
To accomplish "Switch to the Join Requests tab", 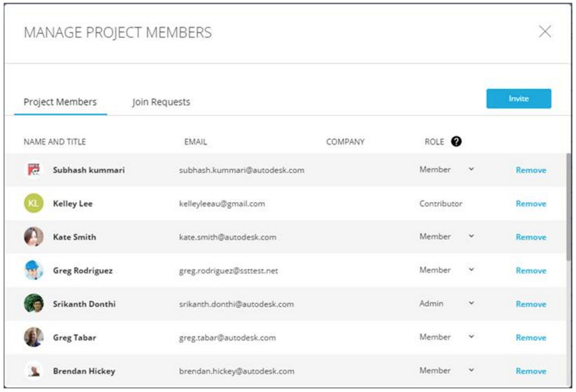I will click(x=161, y=102).
